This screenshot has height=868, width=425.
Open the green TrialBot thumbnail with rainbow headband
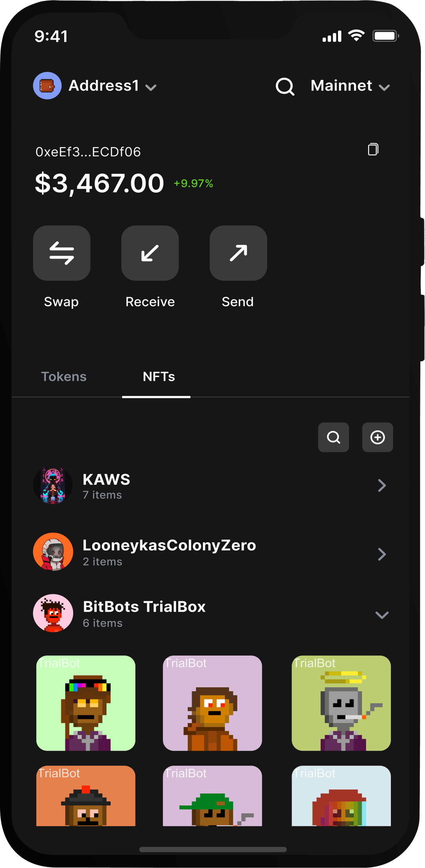coord(86,703)
